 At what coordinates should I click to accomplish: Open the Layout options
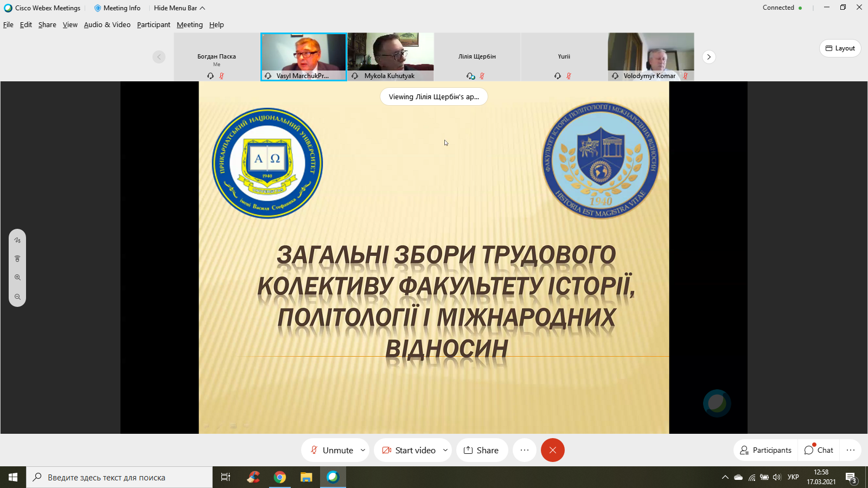pyautogui.click(x=840, y=48)
